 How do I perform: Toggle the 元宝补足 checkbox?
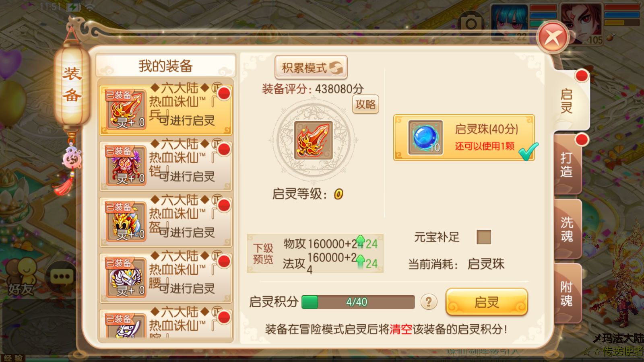pos(484,237)
